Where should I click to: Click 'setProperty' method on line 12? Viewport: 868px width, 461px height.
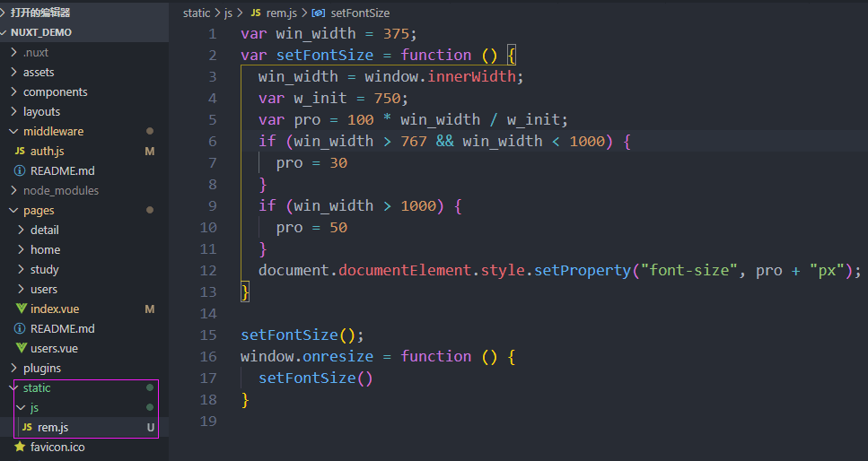tap(583, 270)
